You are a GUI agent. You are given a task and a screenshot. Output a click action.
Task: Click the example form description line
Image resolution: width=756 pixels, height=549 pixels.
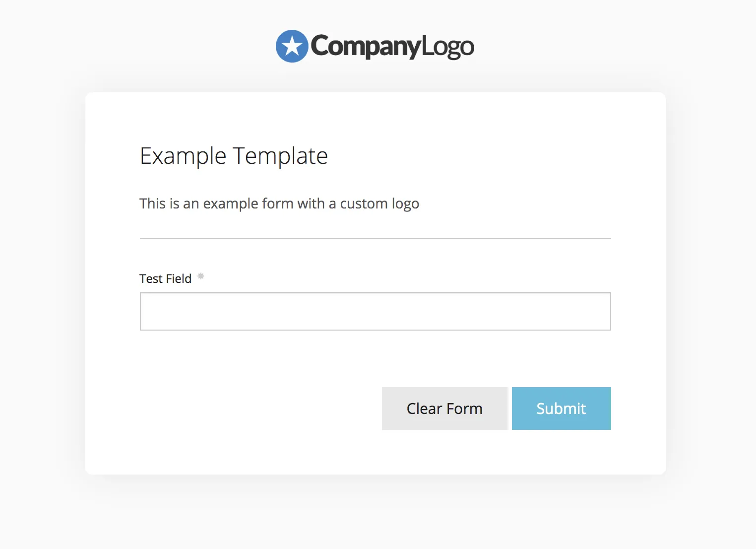click(279, 204)
